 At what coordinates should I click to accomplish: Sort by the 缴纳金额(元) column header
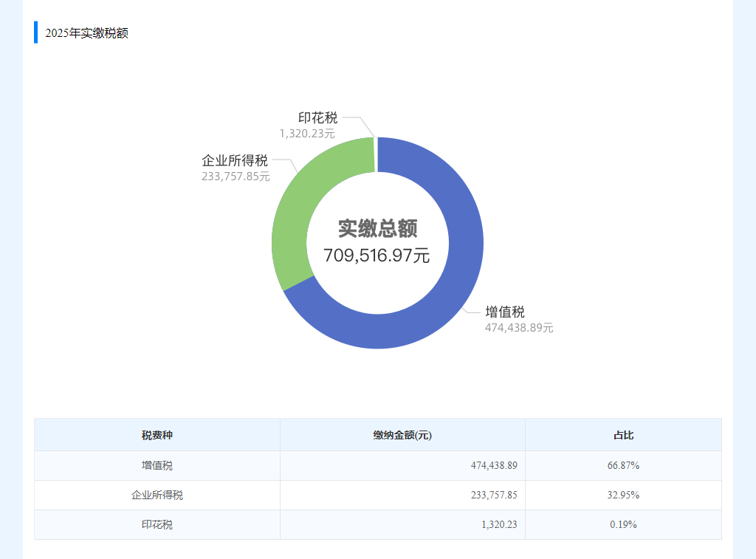[x=402, y=435]
